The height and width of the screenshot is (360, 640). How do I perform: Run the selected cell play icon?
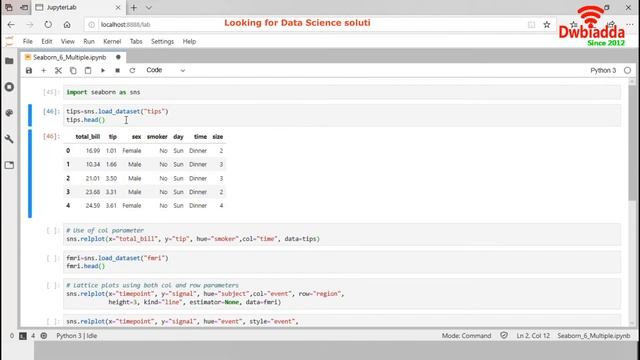click(x=103, y=71)
